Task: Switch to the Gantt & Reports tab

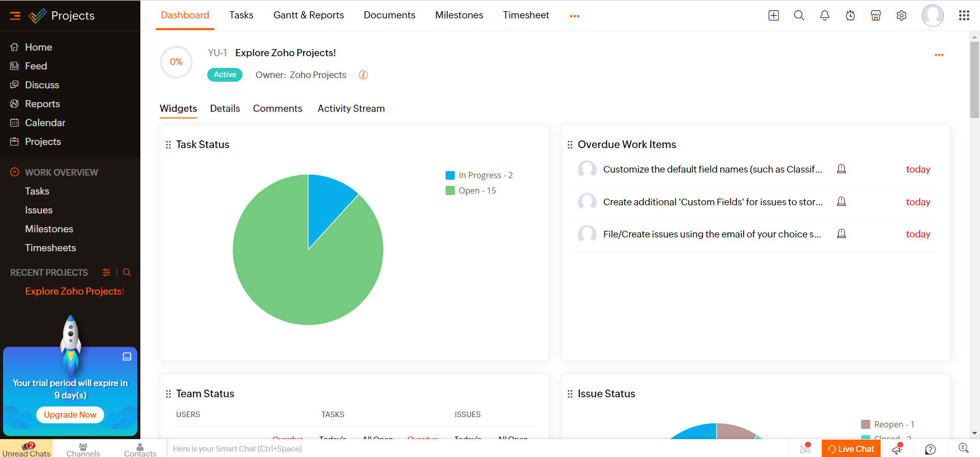Action: point(308,15)
